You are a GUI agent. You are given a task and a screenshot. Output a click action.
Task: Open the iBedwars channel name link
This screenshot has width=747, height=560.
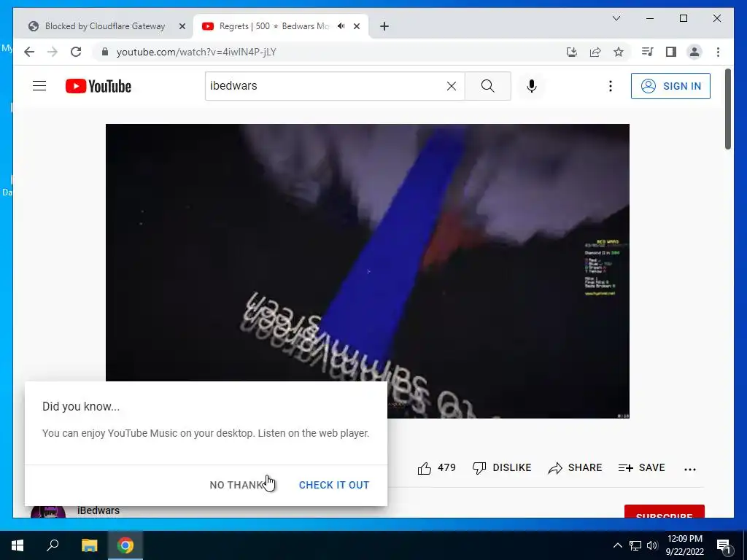[x=98, y=510]
